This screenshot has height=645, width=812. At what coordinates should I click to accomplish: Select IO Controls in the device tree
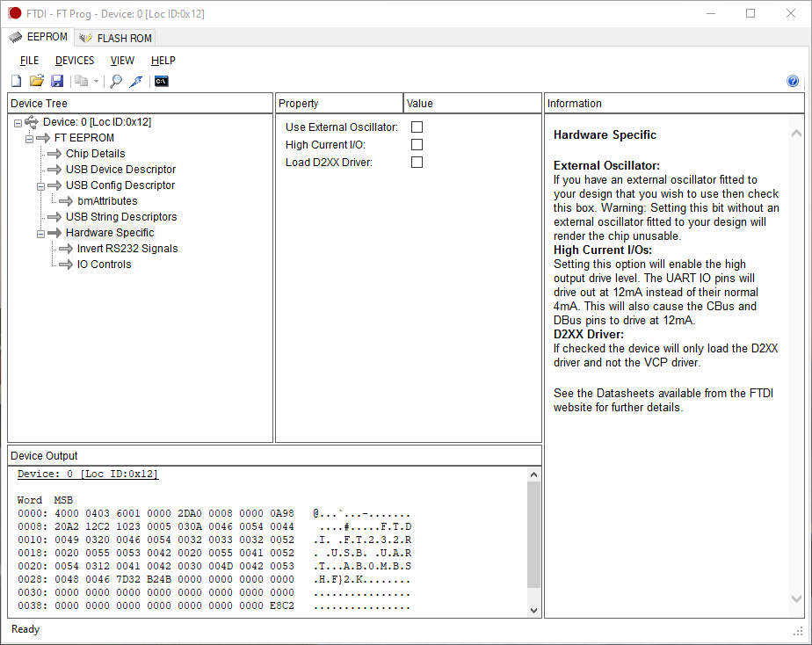[x=104, y=265]
